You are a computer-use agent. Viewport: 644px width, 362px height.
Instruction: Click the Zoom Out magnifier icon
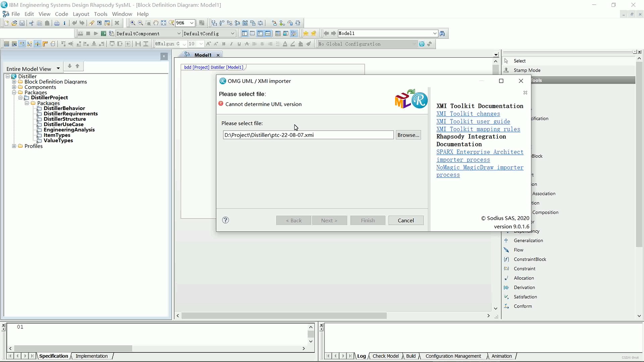click(140, 23)
